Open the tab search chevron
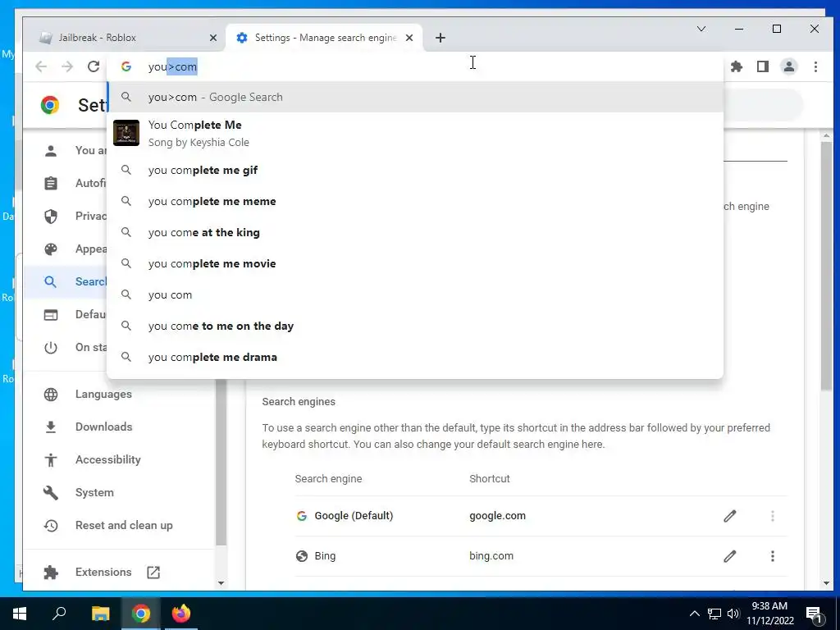This screenshot has width=840, height=630. (701, 29)
